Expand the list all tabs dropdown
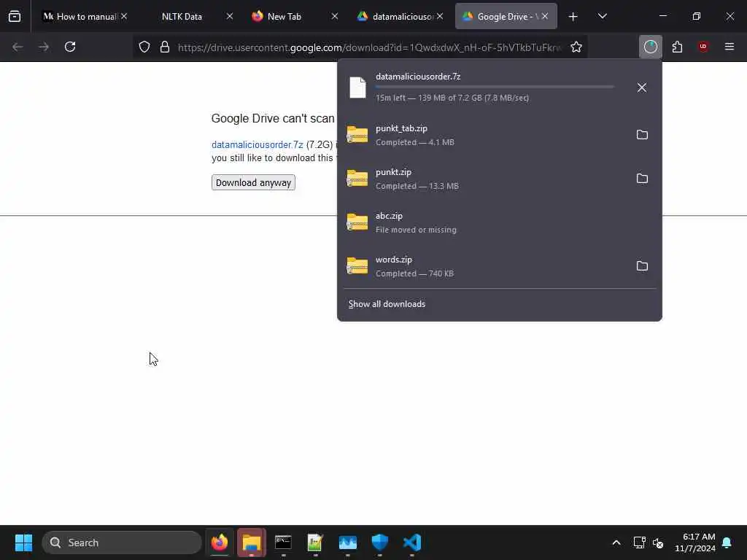 (x=602, y=16)
